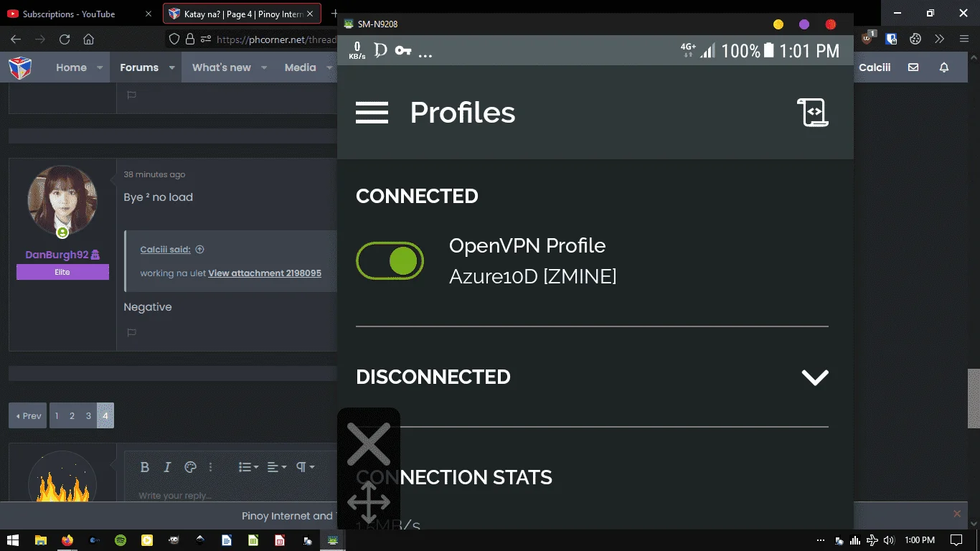Click the red dot on SM-N9208 title bar
Image resolution: width=980 pixels, height=551 pixels.
tap(831, 24)
